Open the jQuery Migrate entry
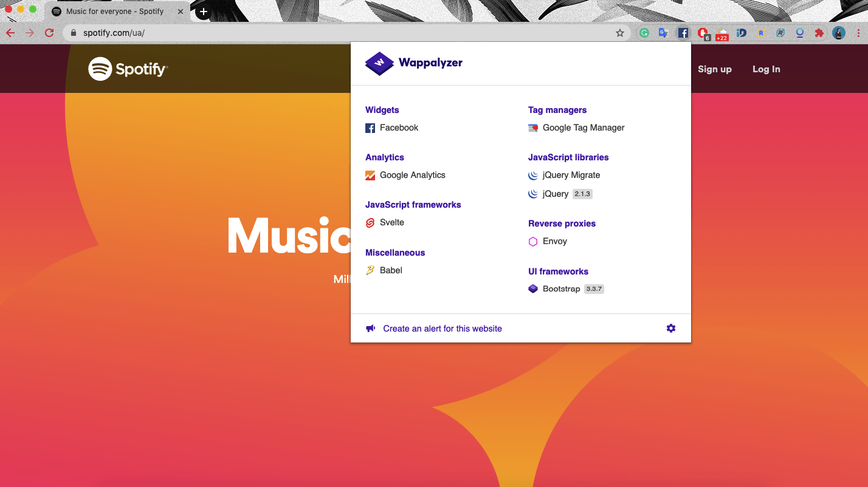This screenshot has height=487, width=868. [x=564, y=175]
